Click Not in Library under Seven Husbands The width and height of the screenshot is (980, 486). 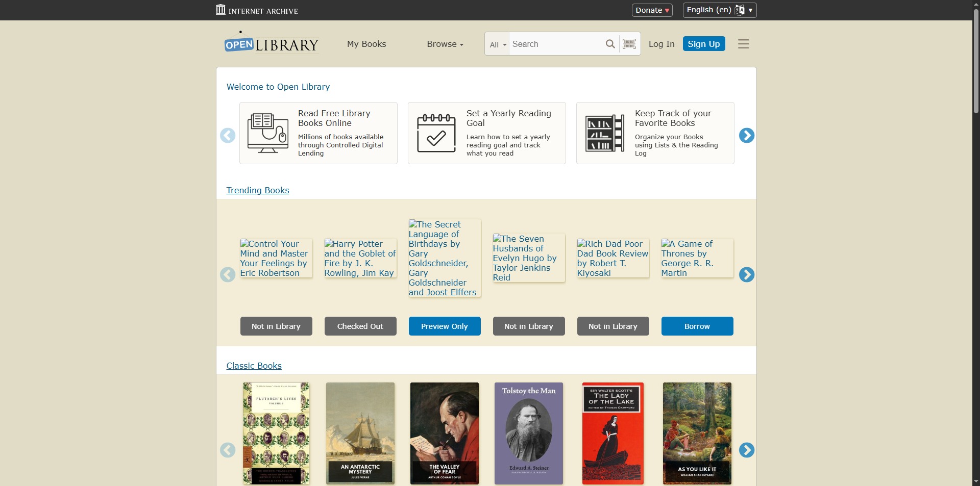(529, 326)
